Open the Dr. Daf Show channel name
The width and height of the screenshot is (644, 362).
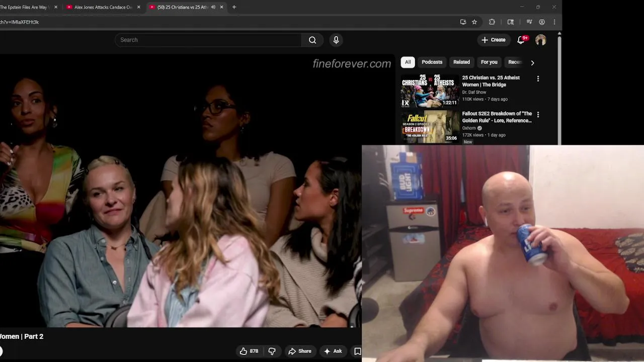(474, 93)
